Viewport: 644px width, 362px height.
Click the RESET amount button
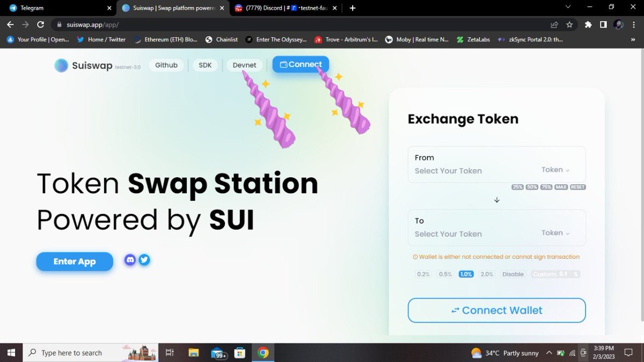coord(578,187)
